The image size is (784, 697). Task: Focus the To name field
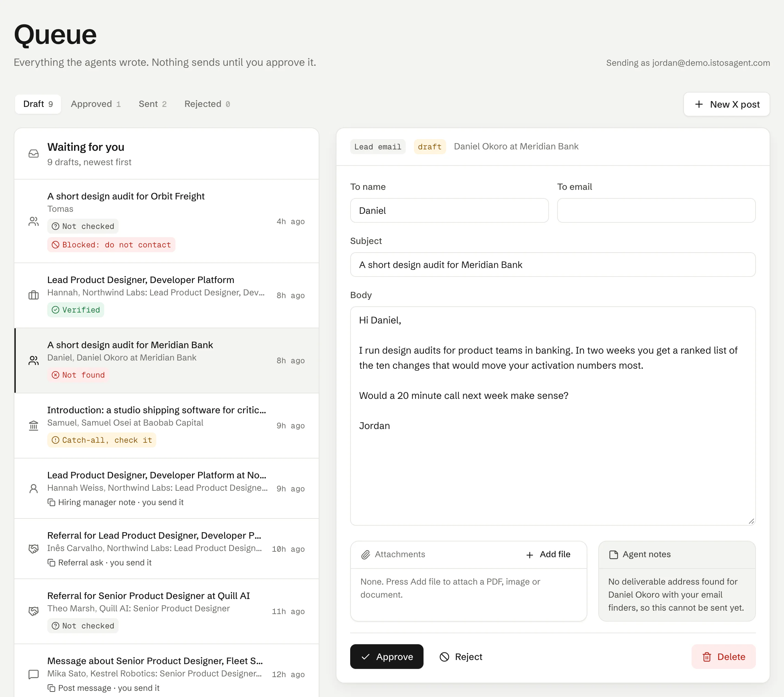tap(449, 211)
